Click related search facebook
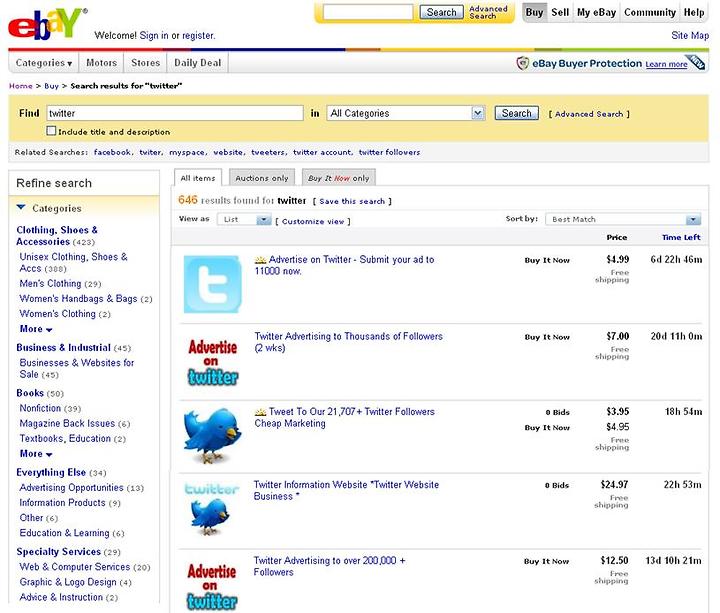The image size is (720, 613). click(112, 152)
